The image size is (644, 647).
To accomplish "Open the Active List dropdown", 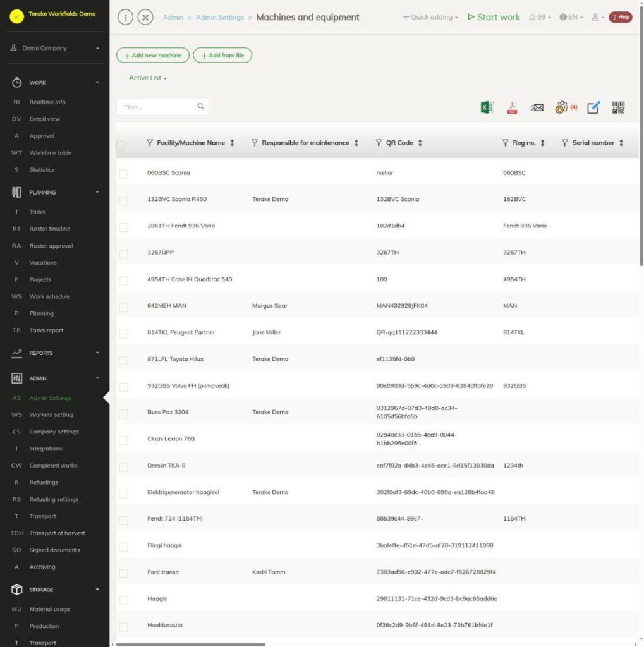I will pyautogui.click(x=148, y=78).
